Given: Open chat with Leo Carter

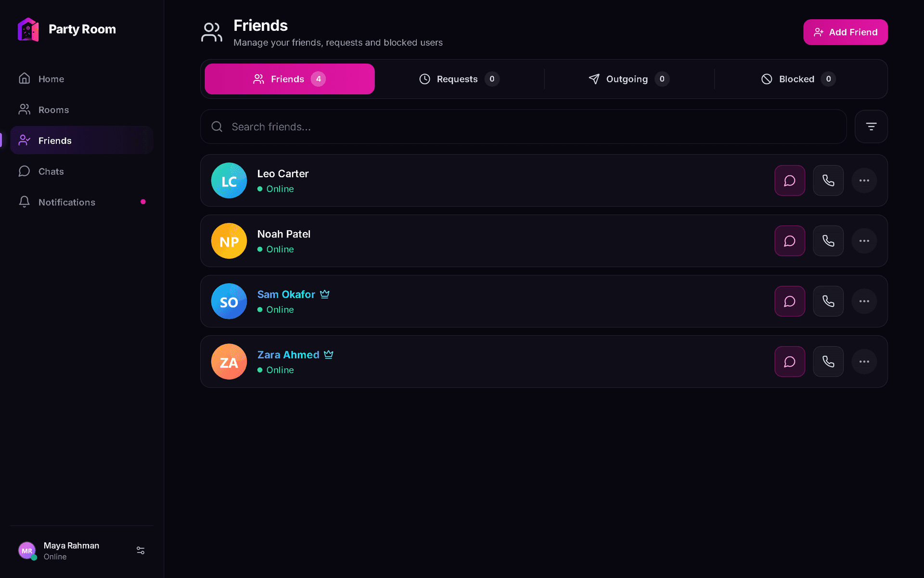Looking at the screenshot, I should (789, 181).
